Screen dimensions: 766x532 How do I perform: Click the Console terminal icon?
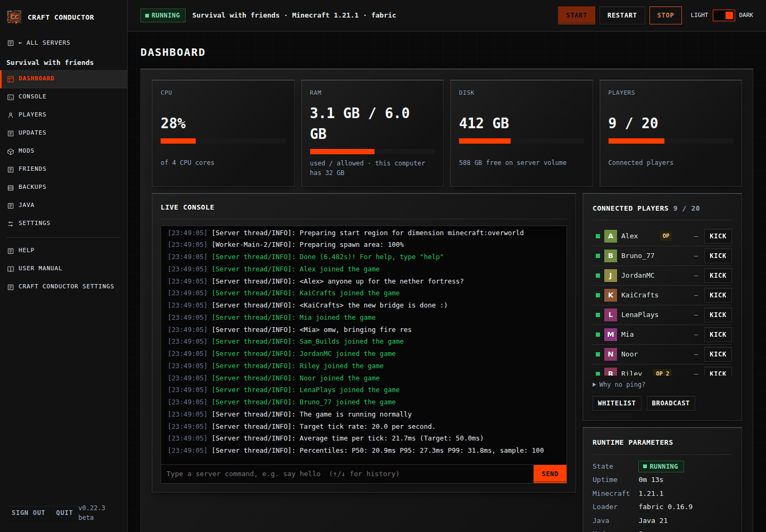[11, 97]
